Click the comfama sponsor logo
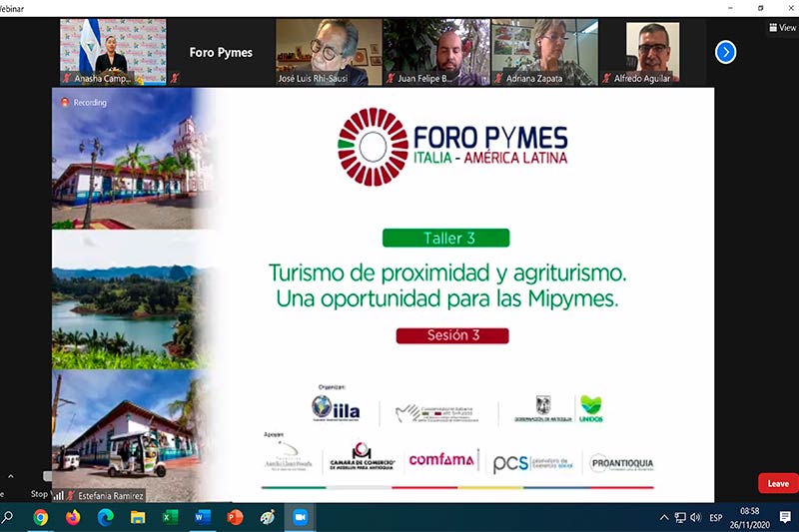Screen dimensions: 799x532 (x=441, y=460)
